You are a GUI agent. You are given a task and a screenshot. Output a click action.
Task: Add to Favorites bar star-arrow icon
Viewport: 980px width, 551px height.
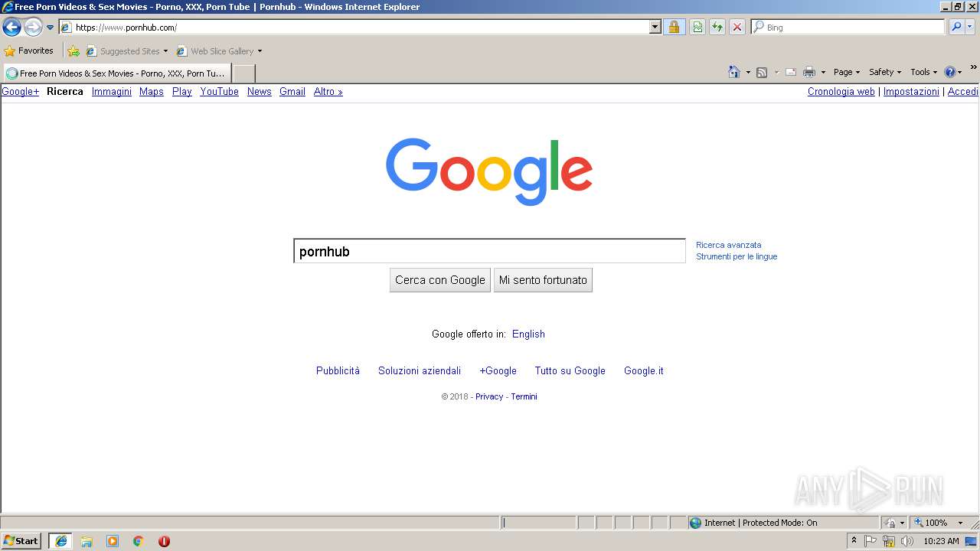[73, 51]
